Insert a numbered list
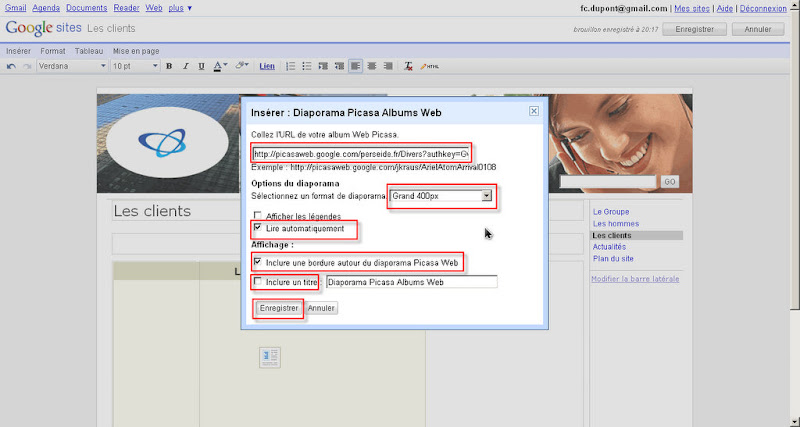Viewport: 800px width, 427px height. (290, 66)
